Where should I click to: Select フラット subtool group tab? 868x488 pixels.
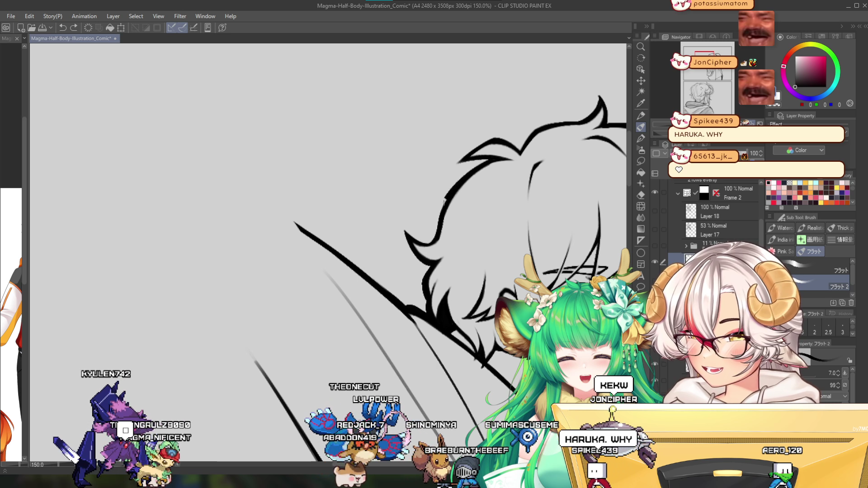click(811, 251)
